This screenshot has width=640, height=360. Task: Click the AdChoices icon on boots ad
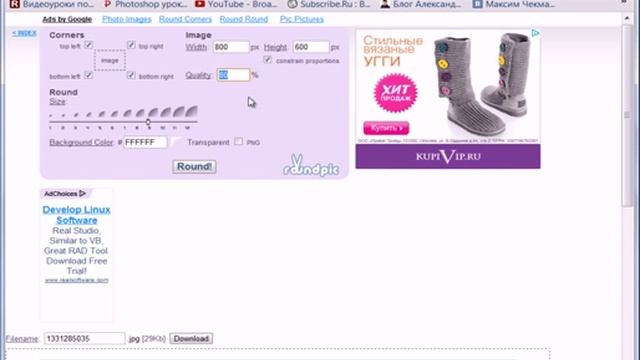tap(536, 33)
